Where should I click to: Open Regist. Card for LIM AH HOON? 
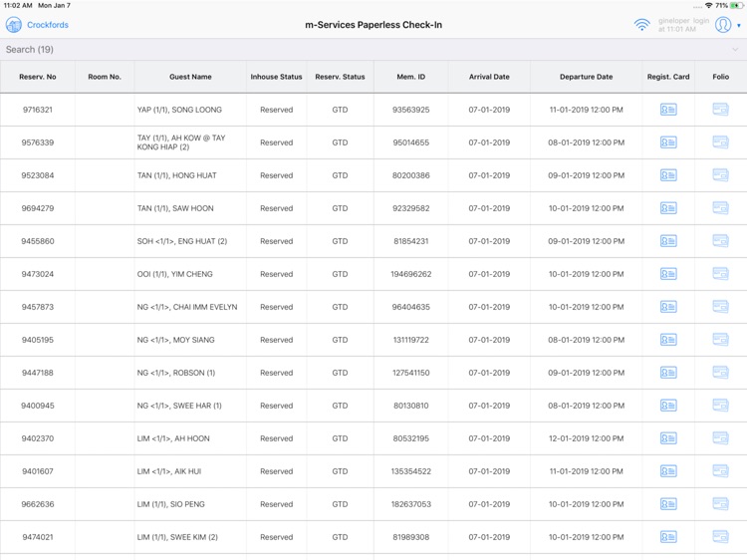pos(668,438)
